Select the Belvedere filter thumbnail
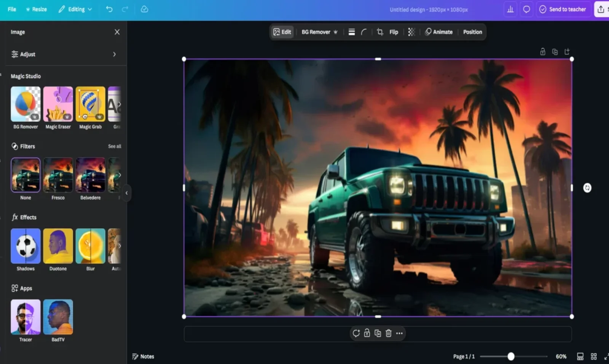The width and height of the screenshot is (609, 364). click(x=90, y=175)
